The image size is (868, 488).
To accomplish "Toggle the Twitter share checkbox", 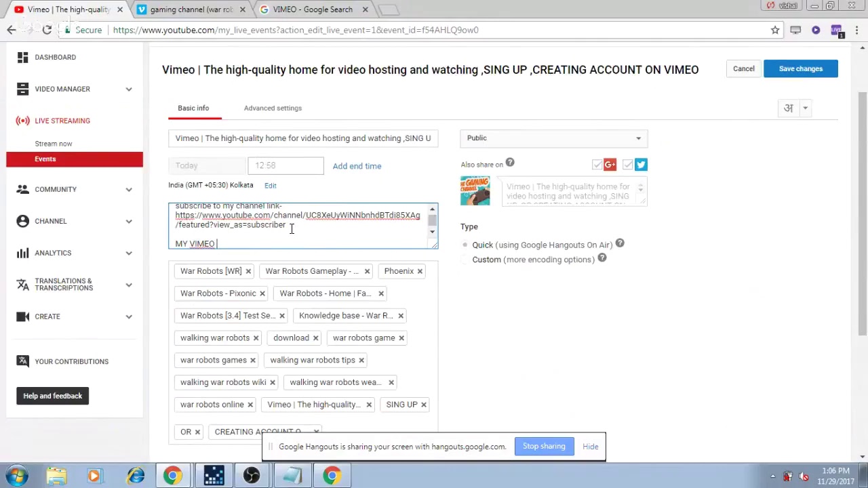I will pyautogui.click(x=628, y=165).
